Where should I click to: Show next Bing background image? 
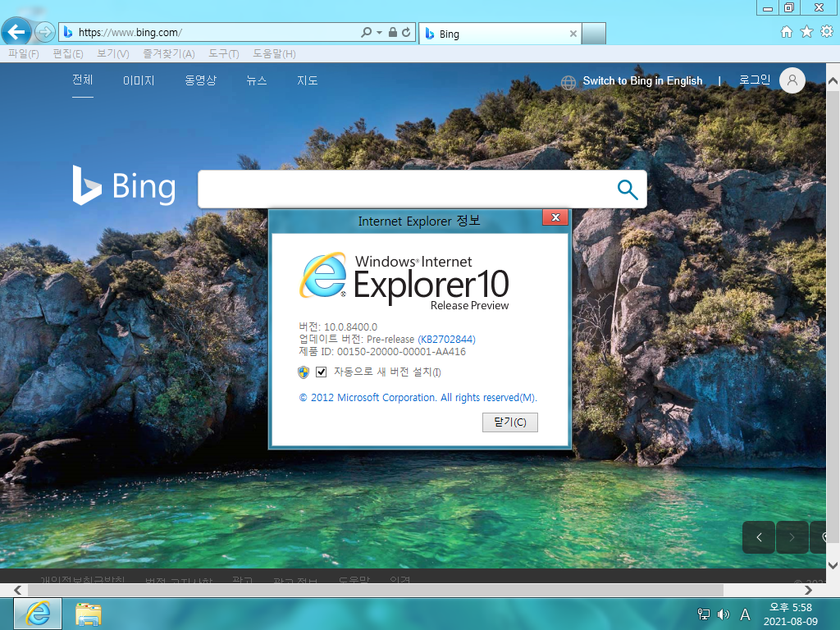click(x=792, y=536)
